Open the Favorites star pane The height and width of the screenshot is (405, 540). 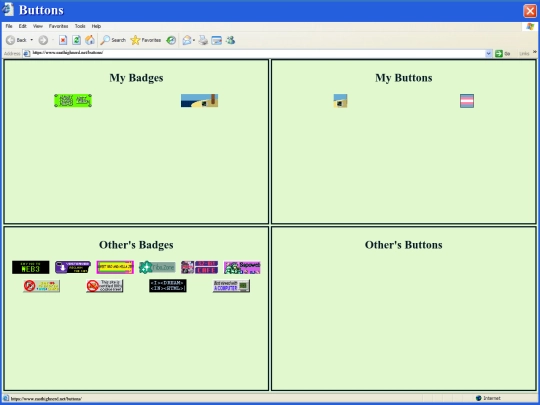pyautogui.click(x=146, y=40)
